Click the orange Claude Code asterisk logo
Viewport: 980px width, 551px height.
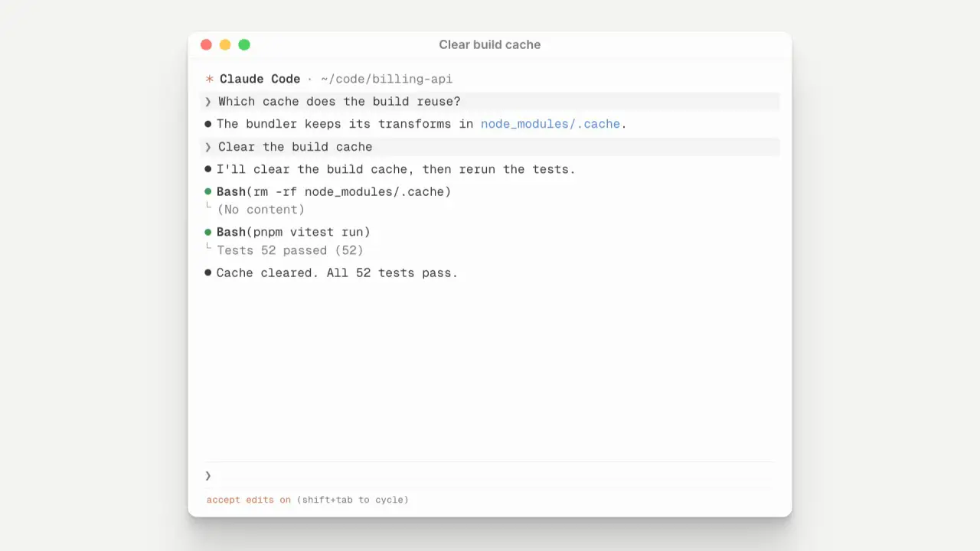tap(209, 79)
